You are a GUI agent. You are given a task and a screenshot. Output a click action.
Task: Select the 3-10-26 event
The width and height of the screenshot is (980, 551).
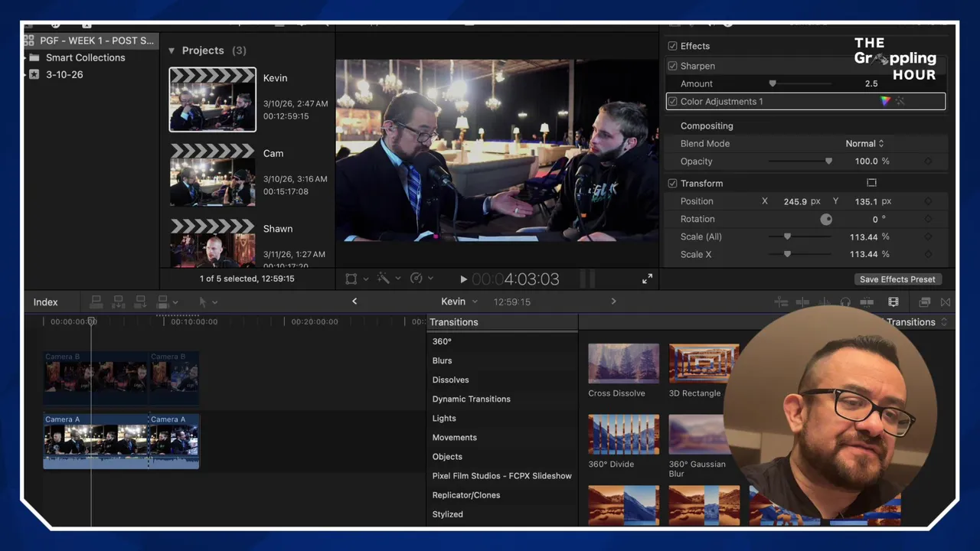[x=64, y=74]
